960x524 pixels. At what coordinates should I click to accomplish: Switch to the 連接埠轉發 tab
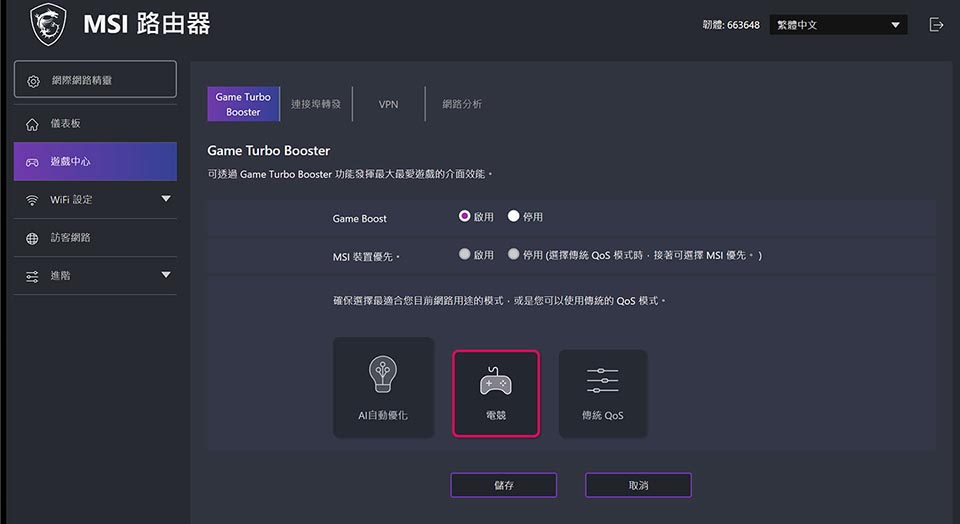pyautogui.click(x=316, y=104)
